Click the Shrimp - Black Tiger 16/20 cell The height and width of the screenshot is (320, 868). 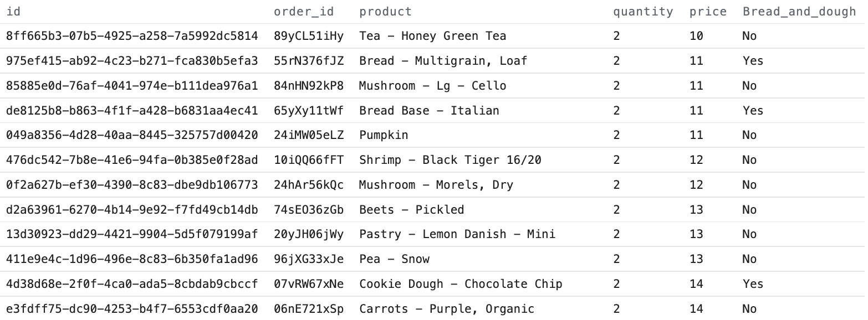click(450, 160)
